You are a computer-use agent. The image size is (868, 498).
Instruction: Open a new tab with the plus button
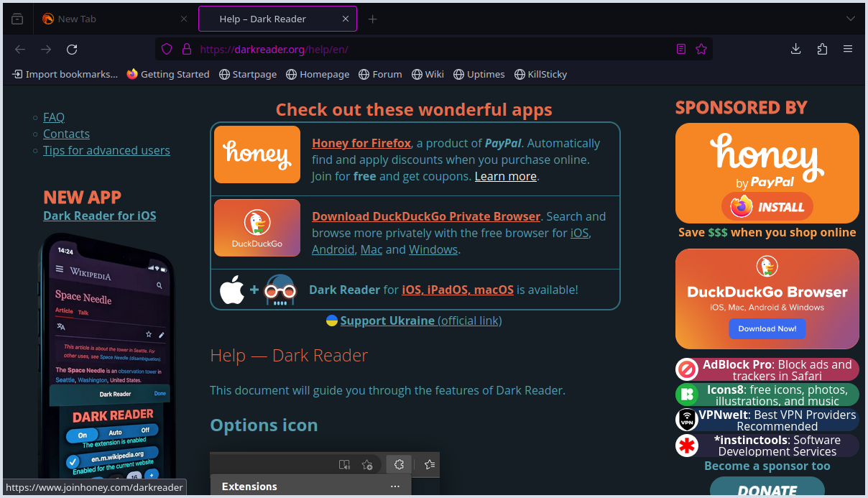(x=372, y=19)
